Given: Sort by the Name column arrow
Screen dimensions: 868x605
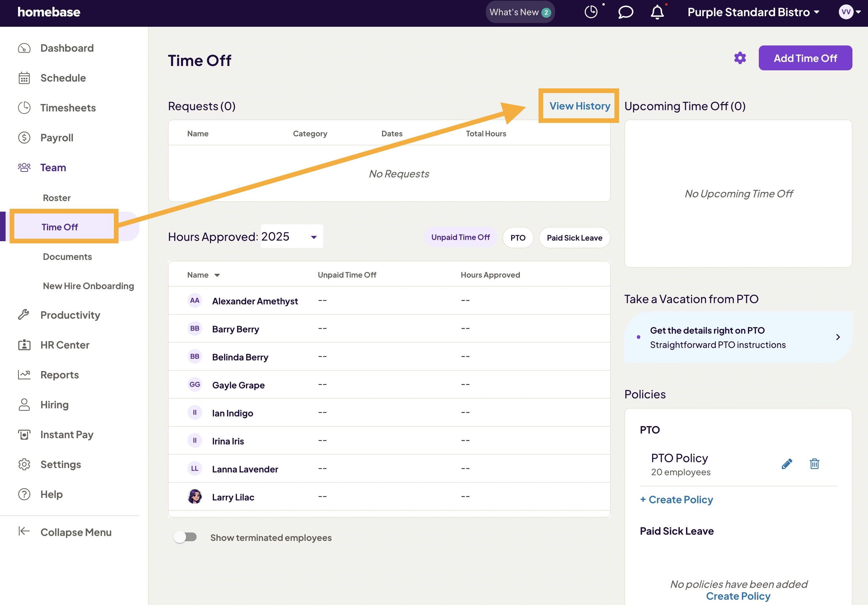Looking at the screenshot, I should (217, 275).
